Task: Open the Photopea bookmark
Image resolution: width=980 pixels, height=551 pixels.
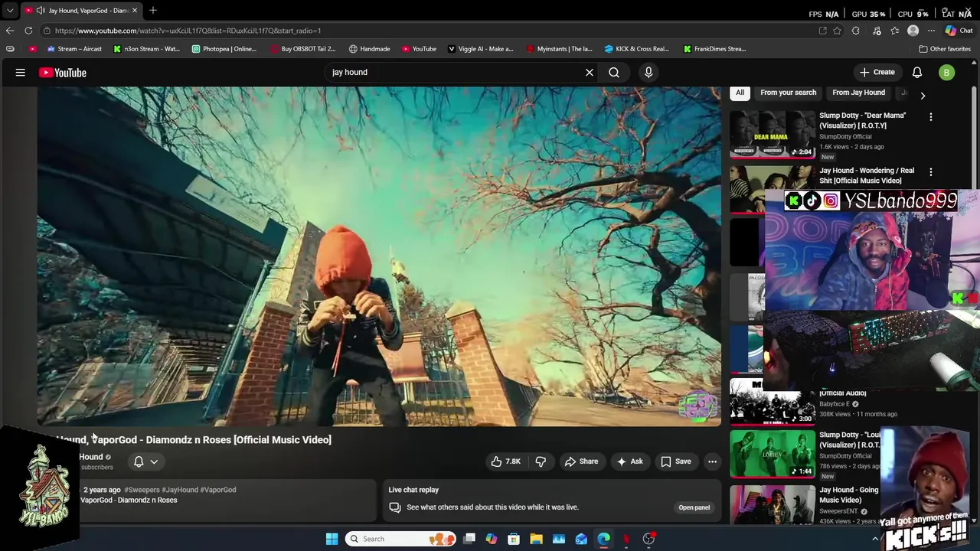Action: 224,49
